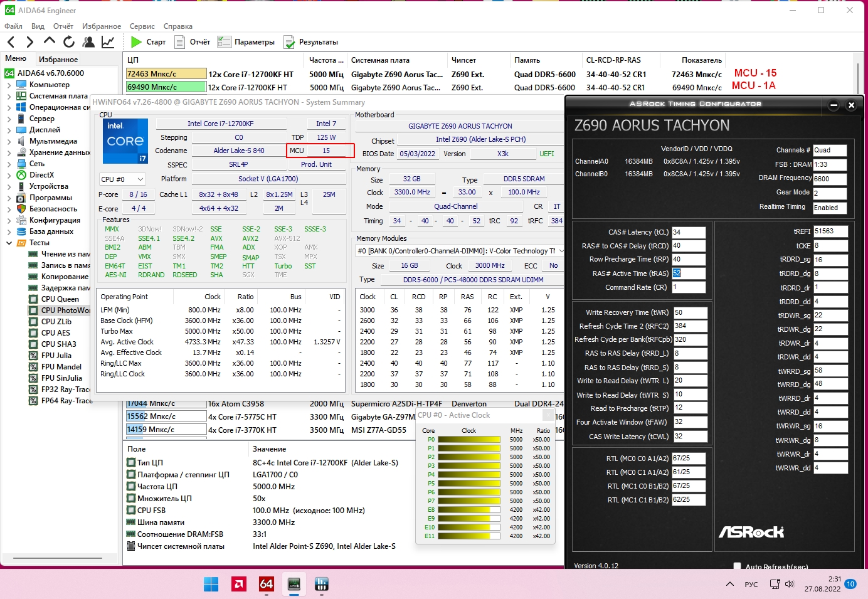Open the Справка menu
Screen dimensions: 868x599
click(178, 26)
